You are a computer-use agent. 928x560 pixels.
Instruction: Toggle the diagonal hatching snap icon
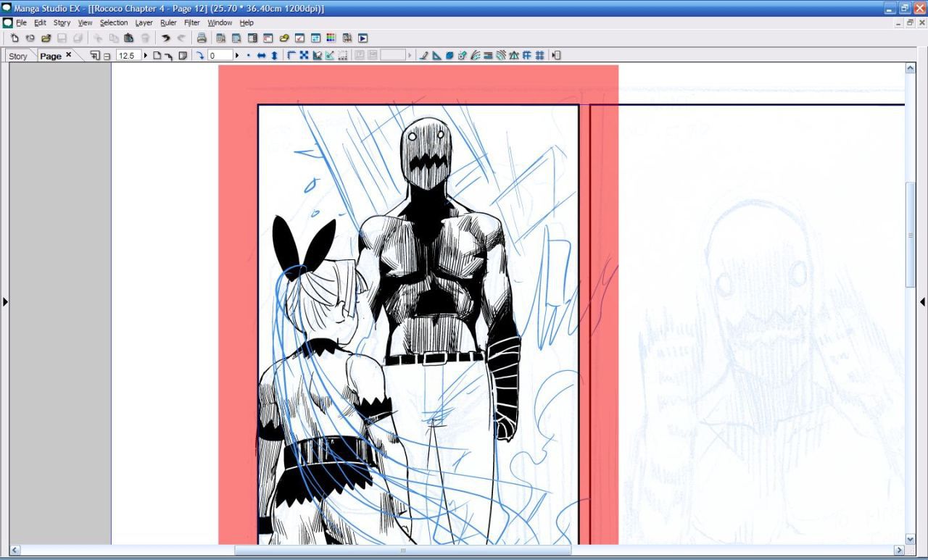point(500,56)
